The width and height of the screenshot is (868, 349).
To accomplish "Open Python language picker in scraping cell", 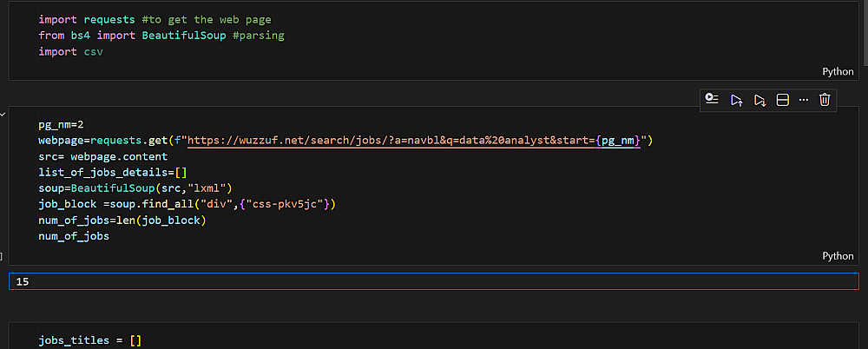I will click(838, 256).
